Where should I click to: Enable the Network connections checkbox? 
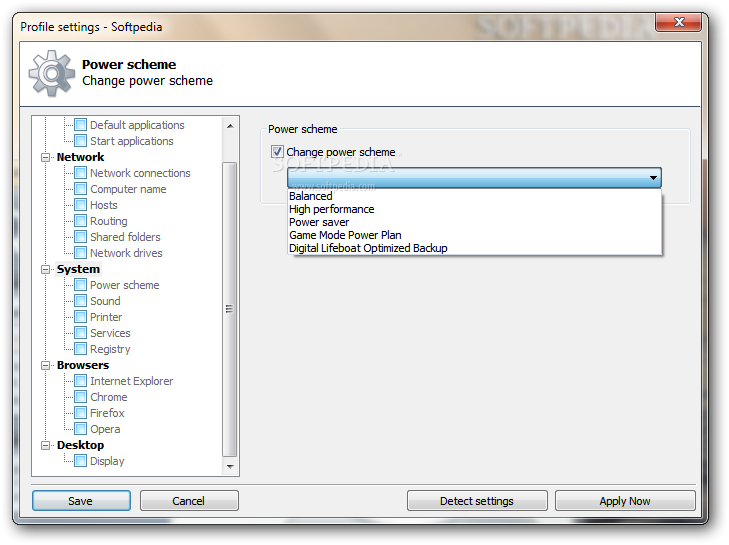pos(80,173)
